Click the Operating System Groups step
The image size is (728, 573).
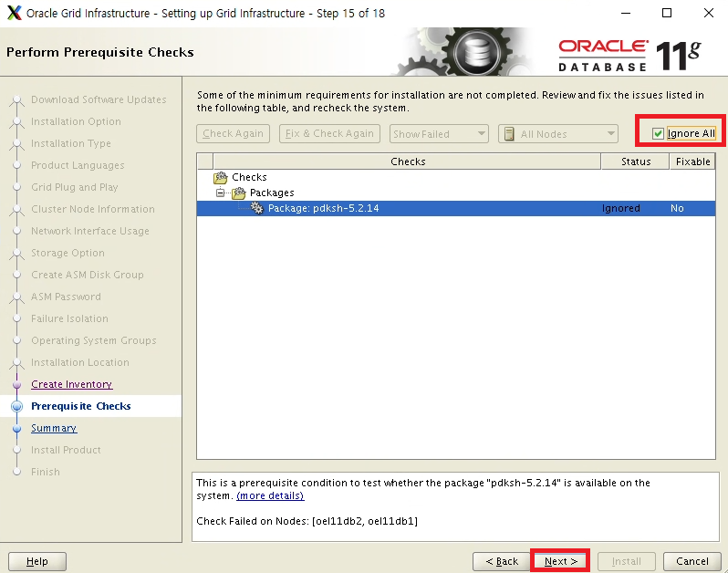pos(94,340)
